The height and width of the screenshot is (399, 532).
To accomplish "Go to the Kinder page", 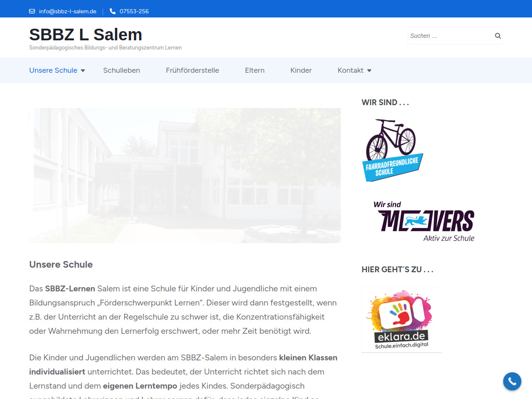I will tap(301, 70).
